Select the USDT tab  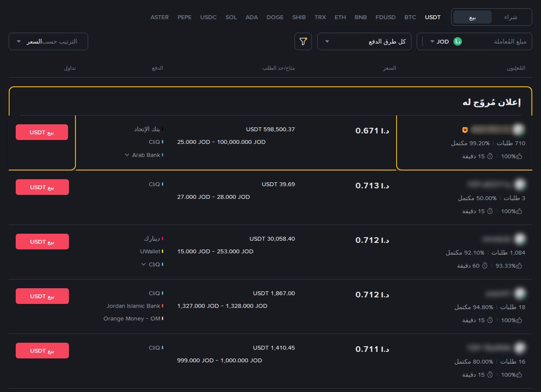coord(433,17)
